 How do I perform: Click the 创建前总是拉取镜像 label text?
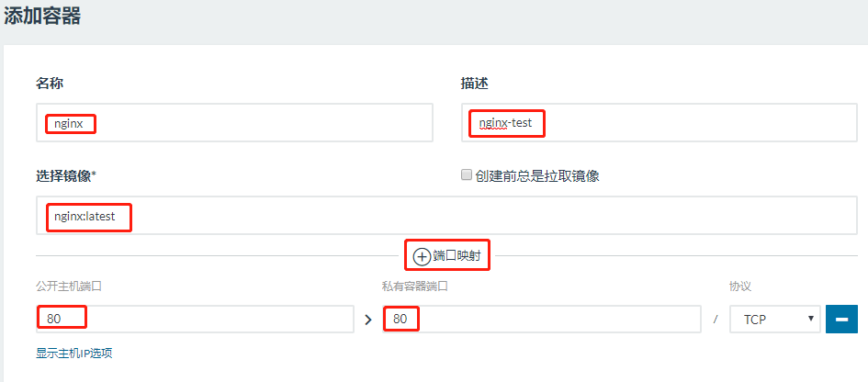coord(537,176)
